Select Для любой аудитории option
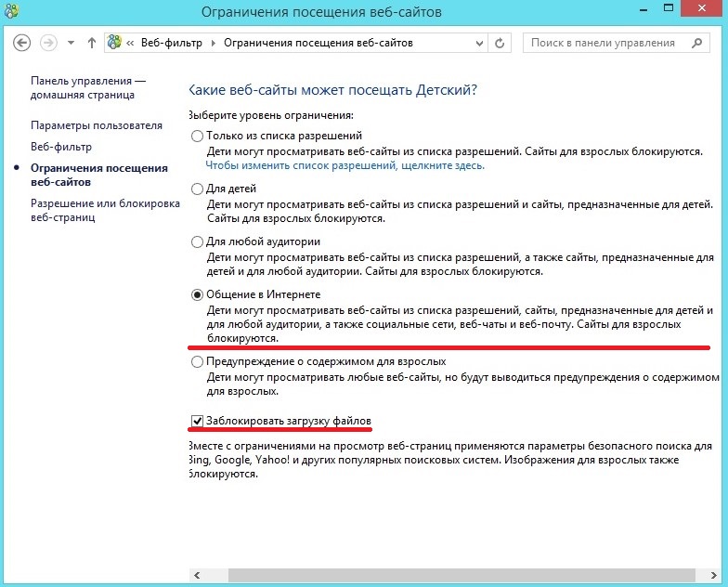728x587 pixels. (x=197, y=241)
